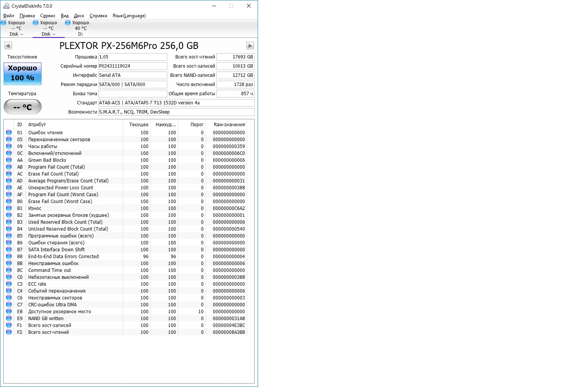Click the status orb for Событий переназначения
The image size is (588, 387).
pyautogui.click(x=9, y=291)
